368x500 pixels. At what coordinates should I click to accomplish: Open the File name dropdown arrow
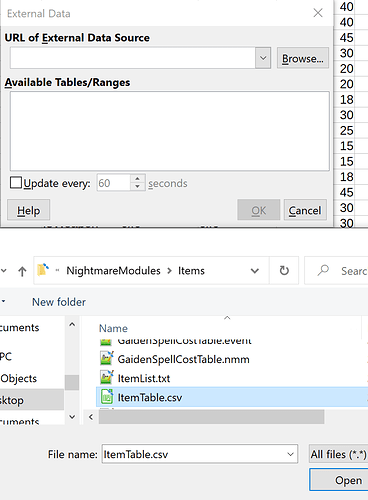(x=291, y=454)
